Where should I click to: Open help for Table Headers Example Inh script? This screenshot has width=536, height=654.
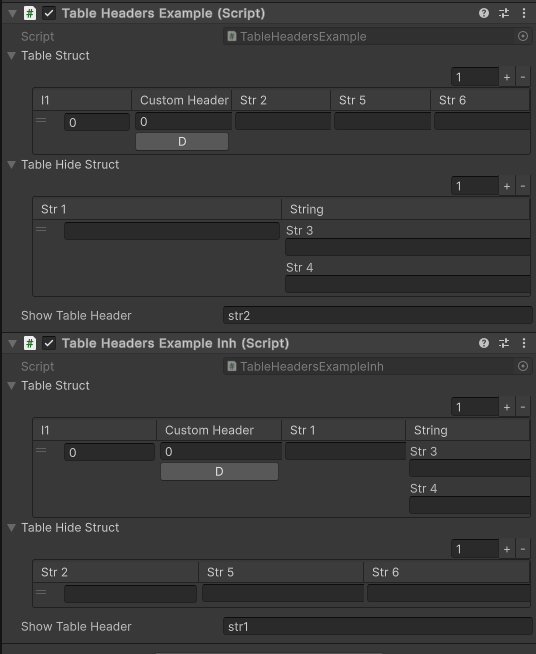484,343
